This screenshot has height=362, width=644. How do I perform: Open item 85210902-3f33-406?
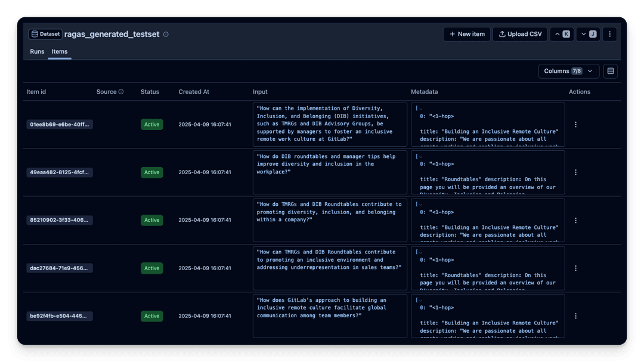click(x=60, y=220)
